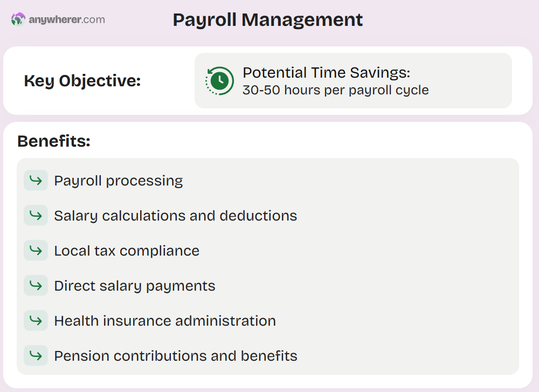Select the Direct salary payments item
Viewport: 539px width, 392px height.
pos(135,286)
